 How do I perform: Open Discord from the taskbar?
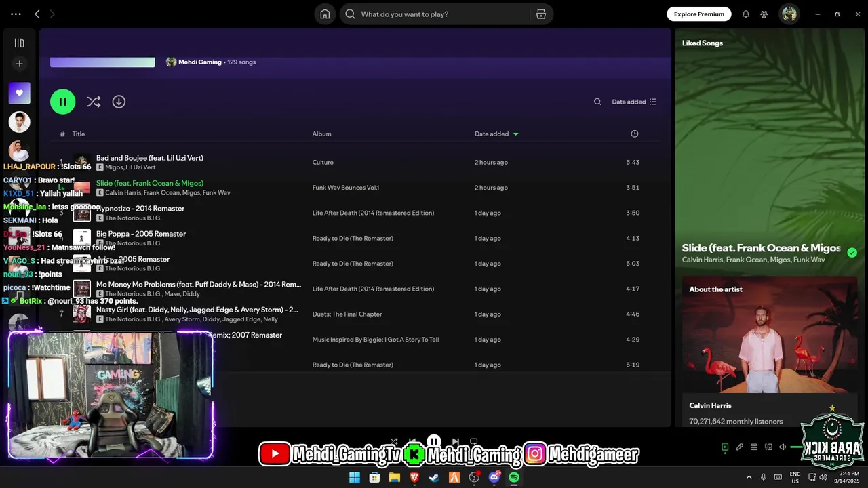[494, 477]
